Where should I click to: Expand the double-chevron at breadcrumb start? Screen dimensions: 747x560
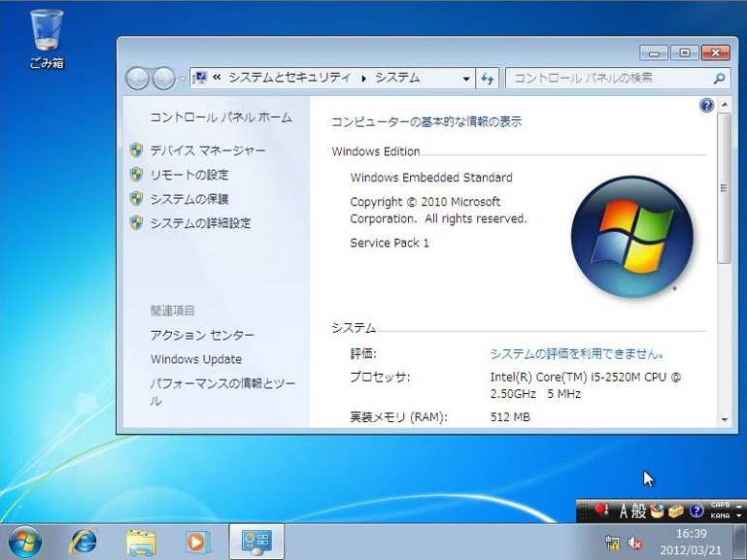coord(217,77)
